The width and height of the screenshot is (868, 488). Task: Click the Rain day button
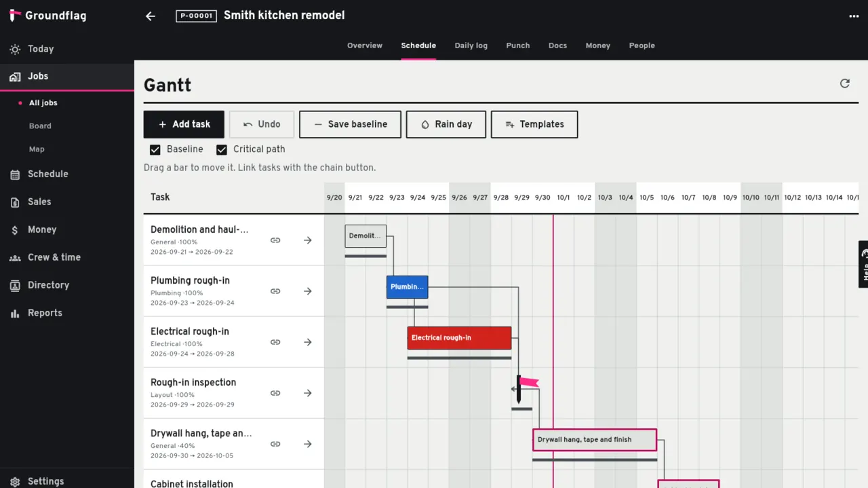pos(446,124)
